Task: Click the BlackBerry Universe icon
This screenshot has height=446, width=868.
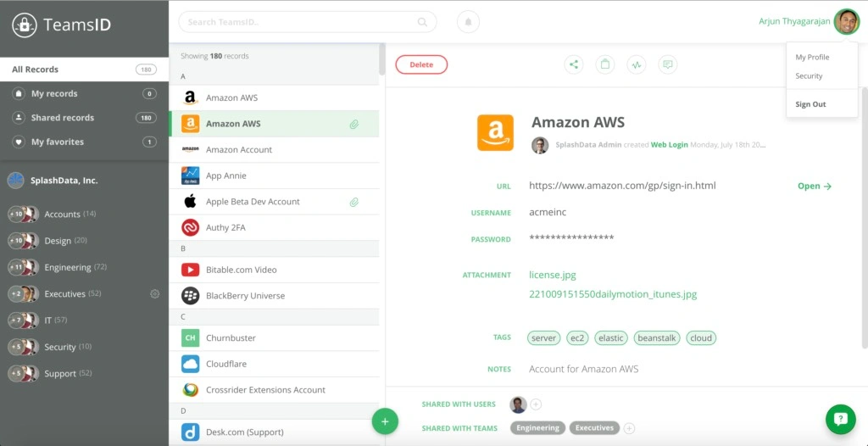Action: coord(191,296)
